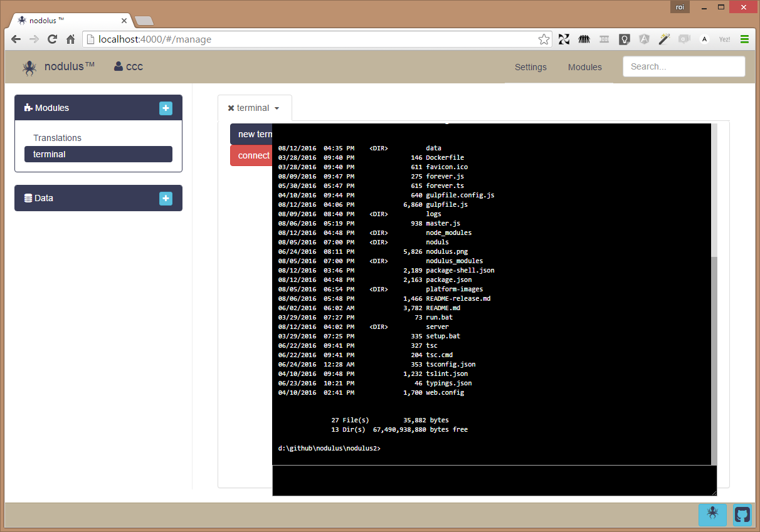Open the ccc user profile link
Image resolution: width=760 pixels, height=532 pixels.
129,66
